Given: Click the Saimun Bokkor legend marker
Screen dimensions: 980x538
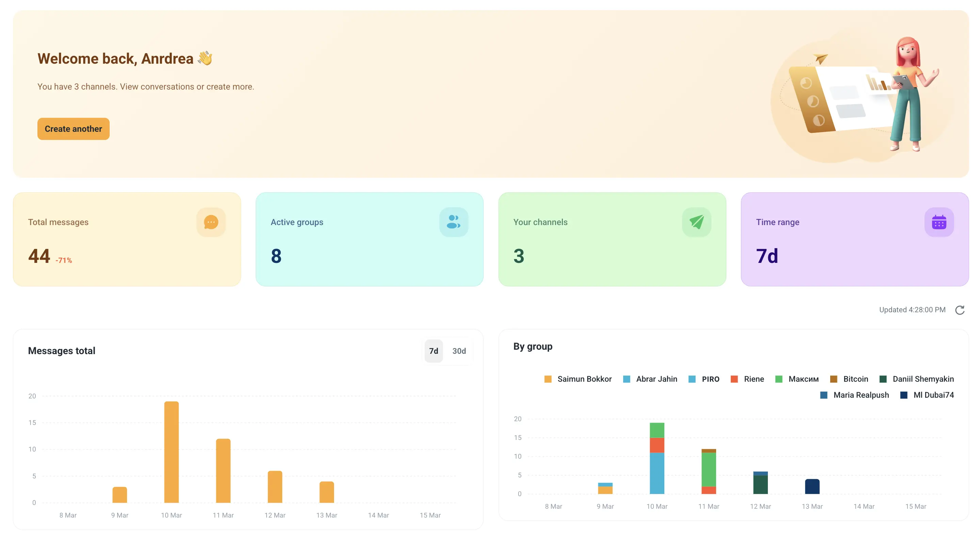Looking at the screenshot, I should click(x=548, y=379).
